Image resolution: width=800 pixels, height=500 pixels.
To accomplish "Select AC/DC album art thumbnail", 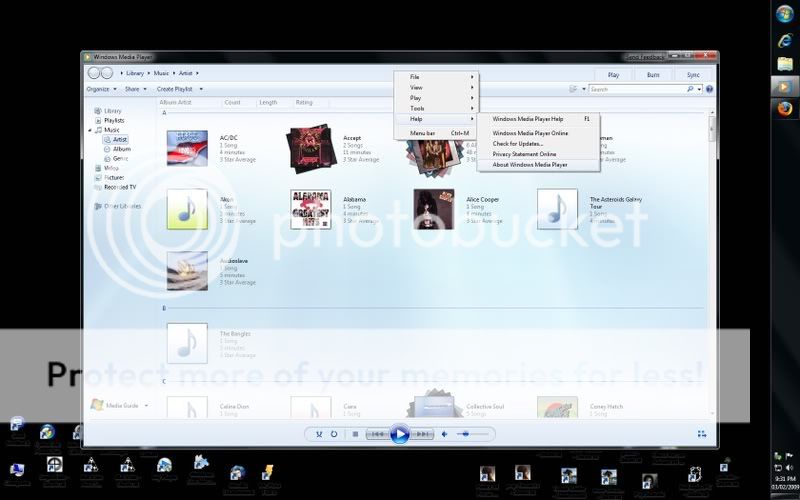I will [x=187, y=148].
